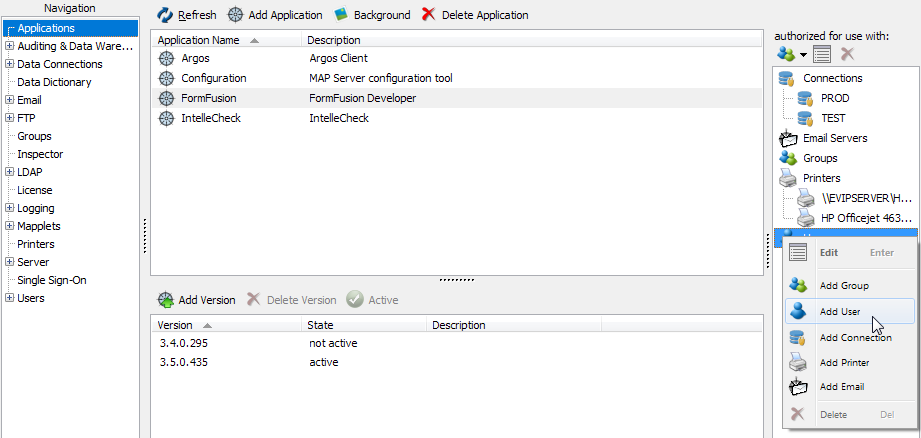This screenshot has height=438, width=921.
Task: Choose Add Group from context menu
Action: (x=849, y=286)
